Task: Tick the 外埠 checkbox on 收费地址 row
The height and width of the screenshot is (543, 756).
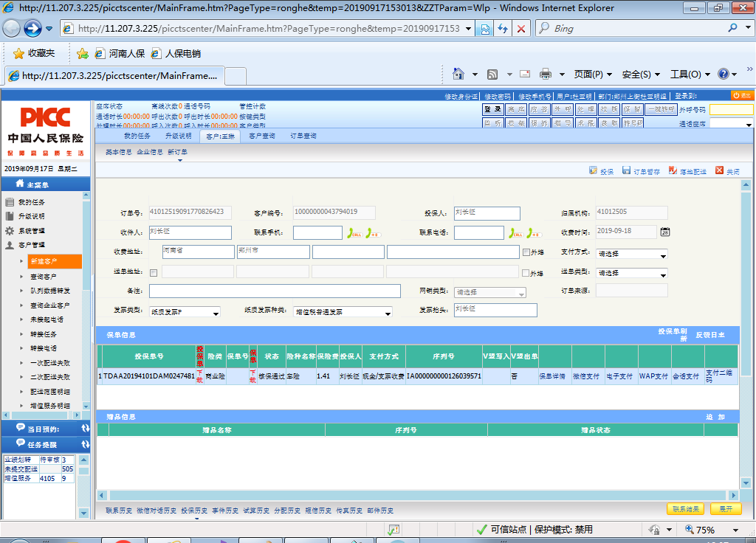Action: (526, 252)
